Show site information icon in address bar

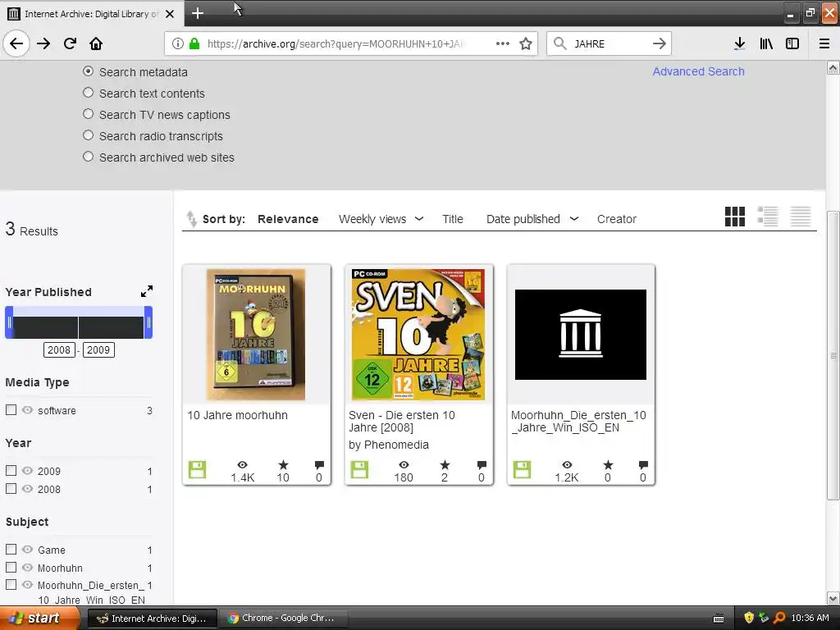point(177,43)
